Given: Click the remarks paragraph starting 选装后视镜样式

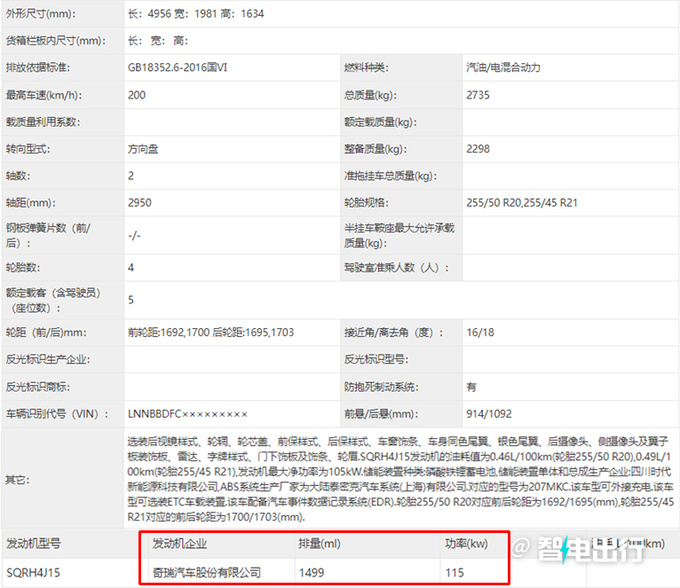Looking at the screenshot, I should pyautogui.click(x=401, y=479).
